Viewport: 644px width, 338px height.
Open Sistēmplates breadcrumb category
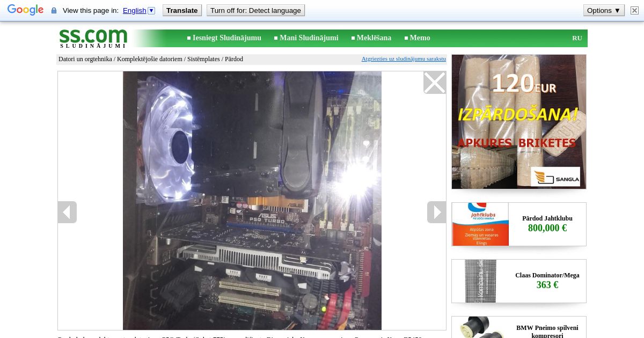(x=203, y=59)
